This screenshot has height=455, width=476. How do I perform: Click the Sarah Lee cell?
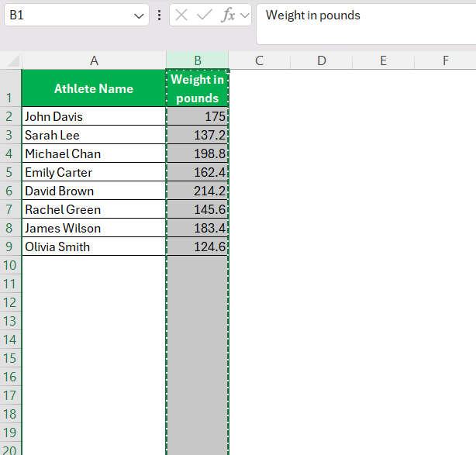(94, 135)
